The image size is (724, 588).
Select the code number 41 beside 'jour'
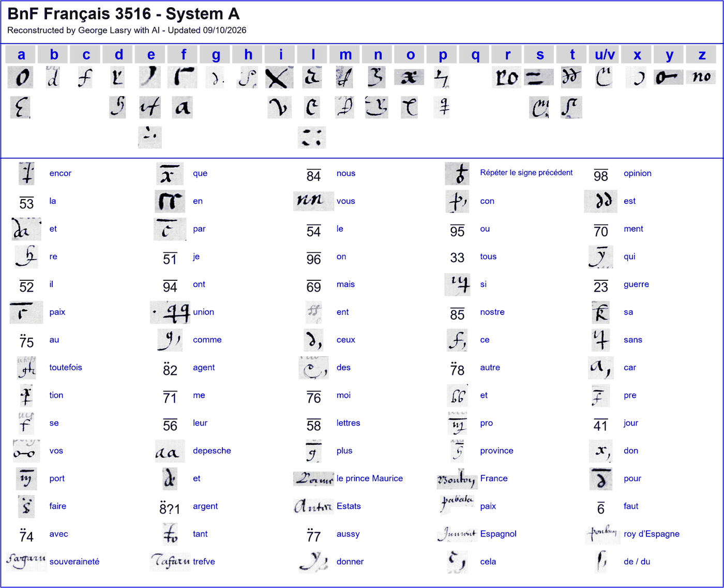pos(600,425)
